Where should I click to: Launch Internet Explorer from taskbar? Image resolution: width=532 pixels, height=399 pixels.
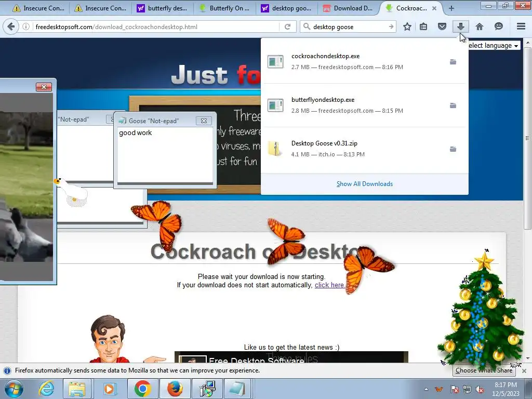pos(46,389)
